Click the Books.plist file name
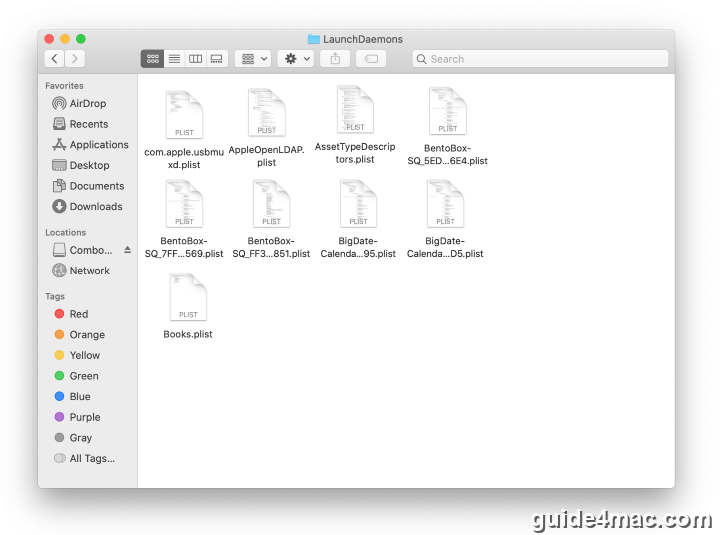 [x=188, y=334]
